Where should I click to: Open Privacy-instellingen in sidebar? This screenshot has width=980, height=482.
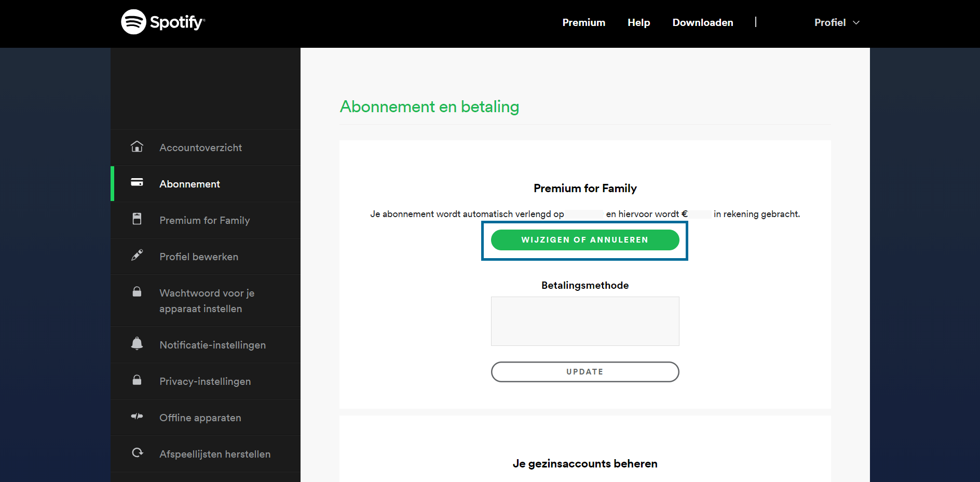(206, 381)
